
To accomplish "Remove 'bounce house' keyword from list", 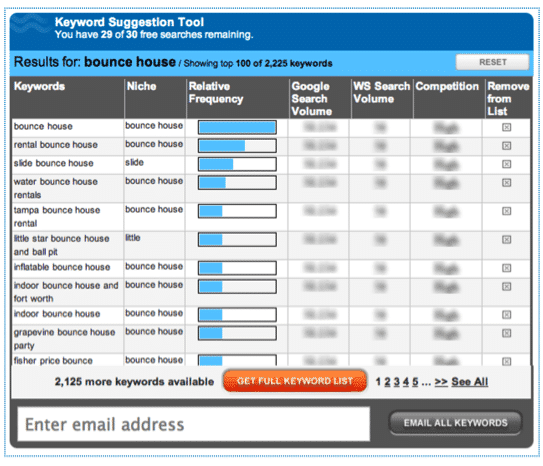I will click(506, 127).
